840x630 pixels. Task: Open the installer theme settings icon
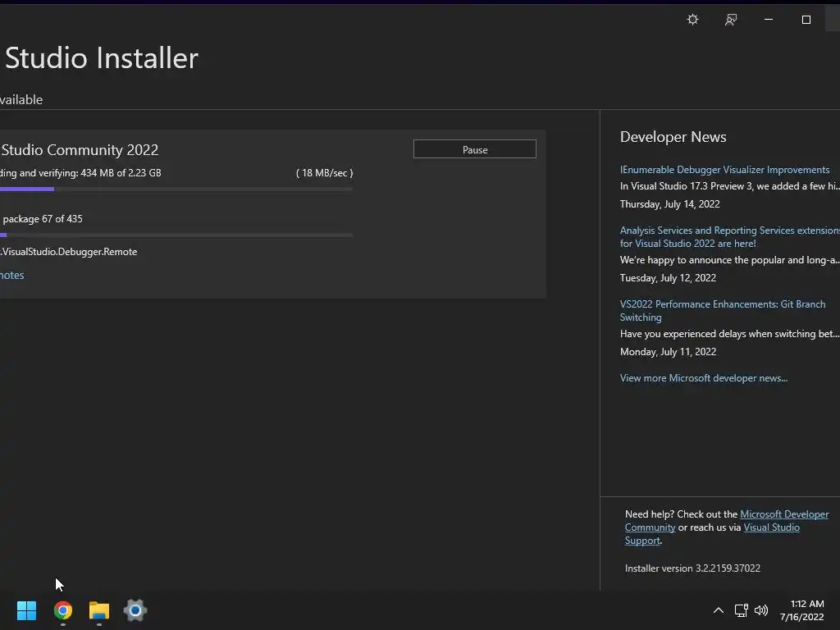pos(692,20)
